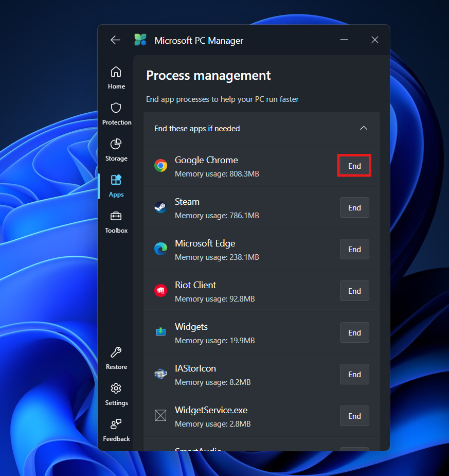Viewport: 449px width, 476px height.
Task: End the Google Chrome process
Action: 354,166
